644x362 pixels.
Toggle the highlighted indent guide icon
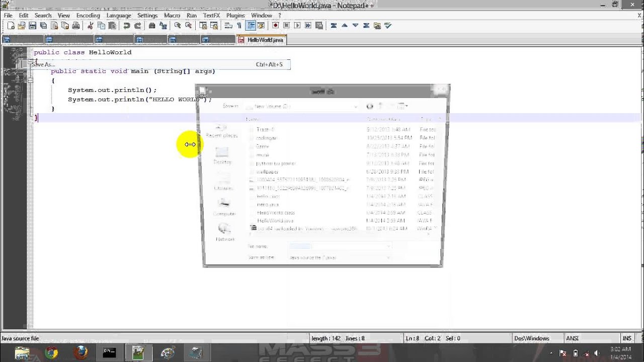coord(250,26)
